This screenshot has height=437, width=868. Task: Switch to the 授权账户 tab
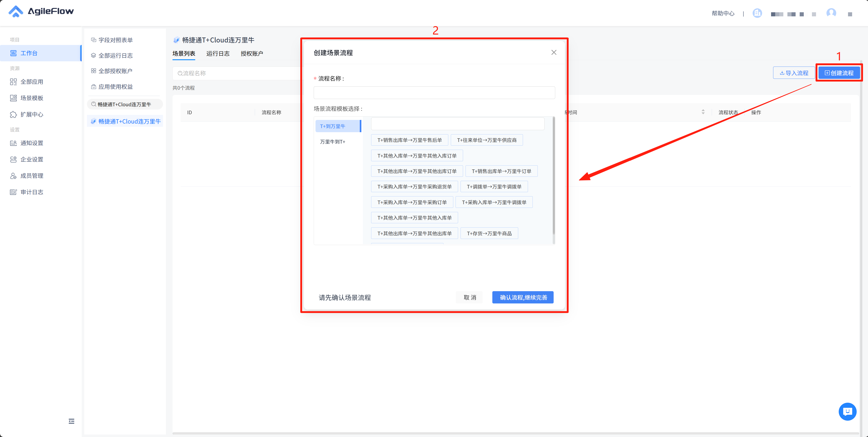pyautogui.click(x=252, y=54)
